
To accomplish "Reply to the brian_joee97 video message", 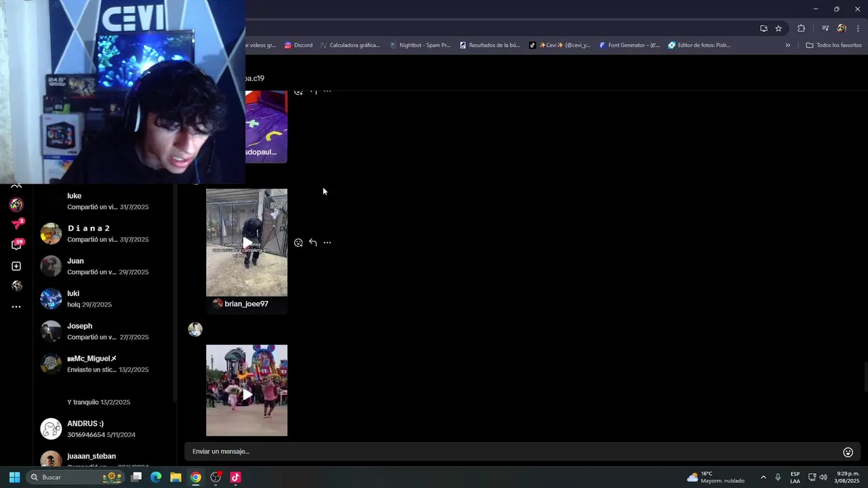I will 313,243.
